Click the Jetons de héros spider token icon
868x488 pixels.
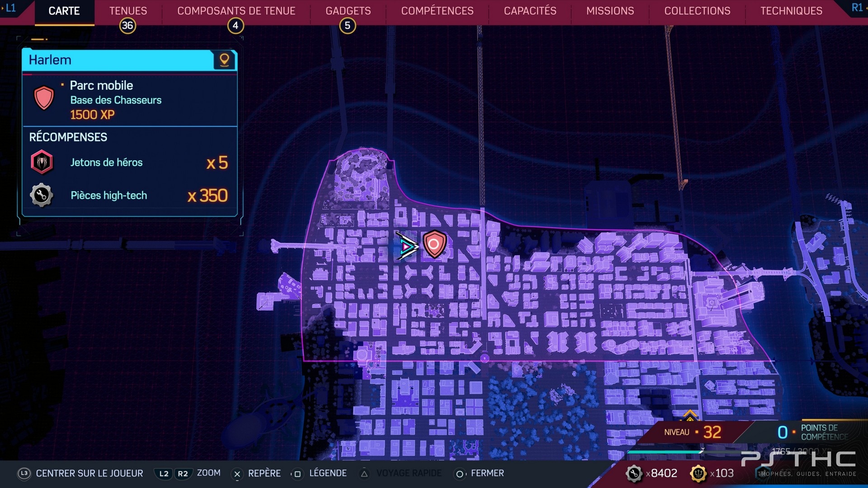coord(42,162)
